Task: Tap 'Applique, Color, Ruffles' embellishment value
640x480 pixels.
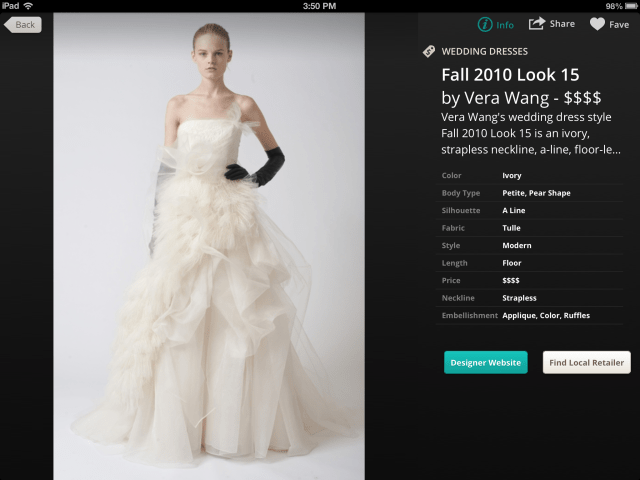Action: point(546,316)
